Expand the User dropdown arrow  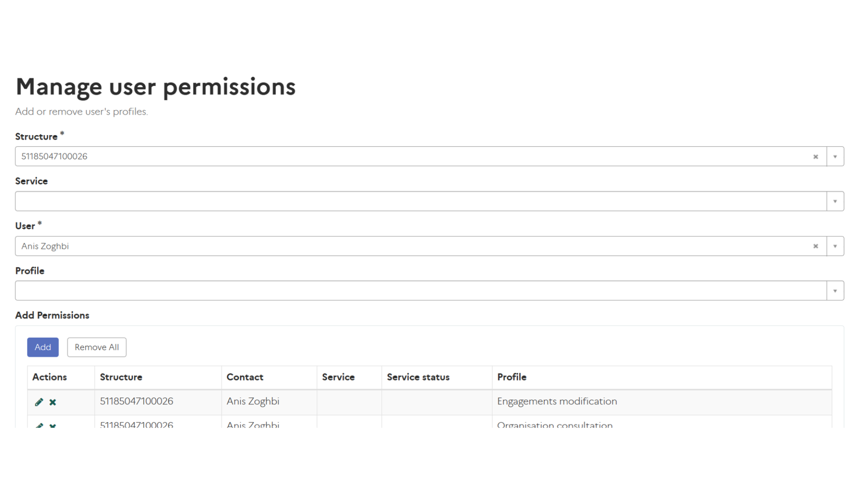tap(835, 246)
